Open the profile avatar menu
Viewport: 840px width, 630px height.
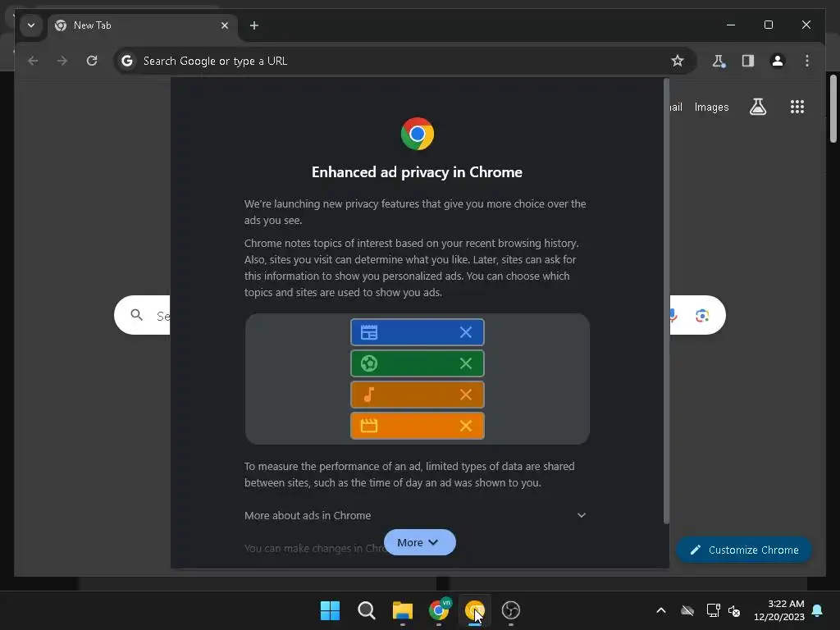click(778, 61)
